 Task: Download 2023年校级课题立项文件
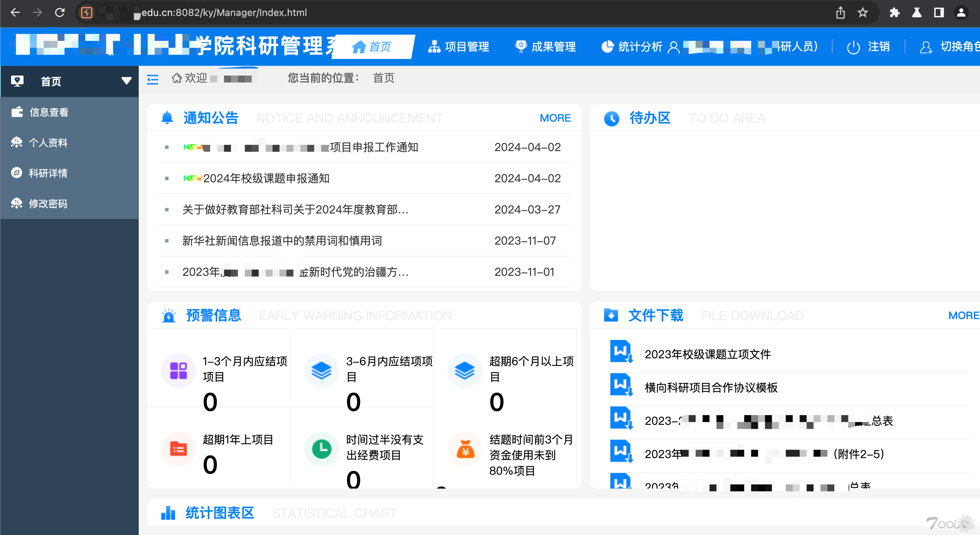tap(708, 354)
